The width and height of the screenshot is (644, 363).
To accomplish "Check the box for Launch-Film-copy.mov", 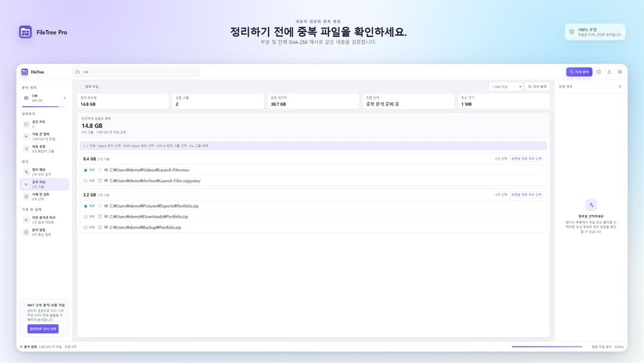I will point(100,180).
